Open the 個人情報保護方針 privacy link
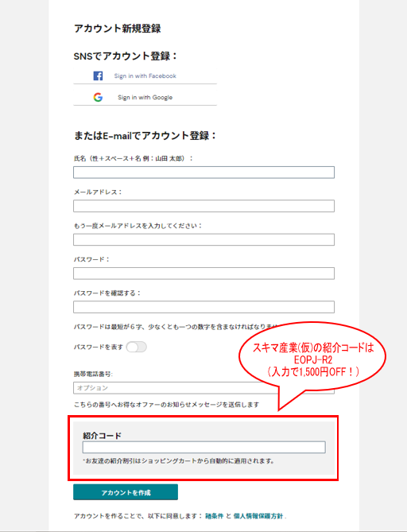Image resolution: width=407 pixels, height=532 pixels. click(258, 516)
